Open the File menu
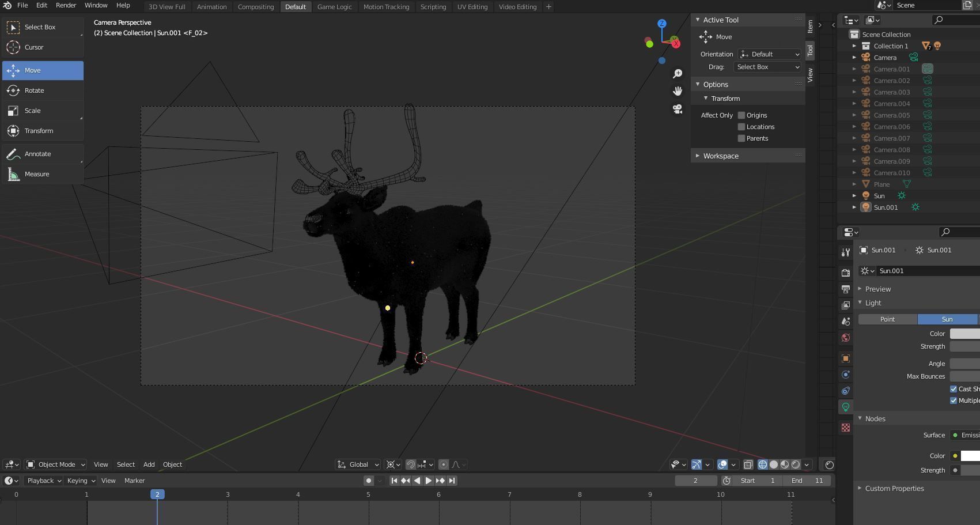 click(x=22, y=5)
